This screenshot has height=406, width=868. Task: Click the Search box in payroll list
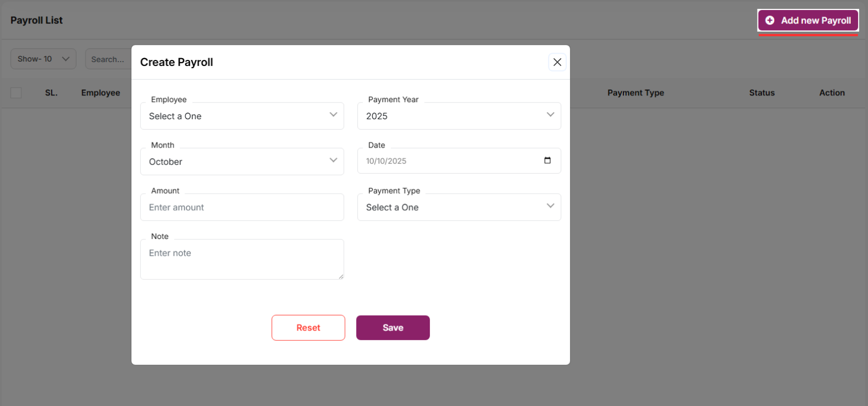tap(108, 59)
